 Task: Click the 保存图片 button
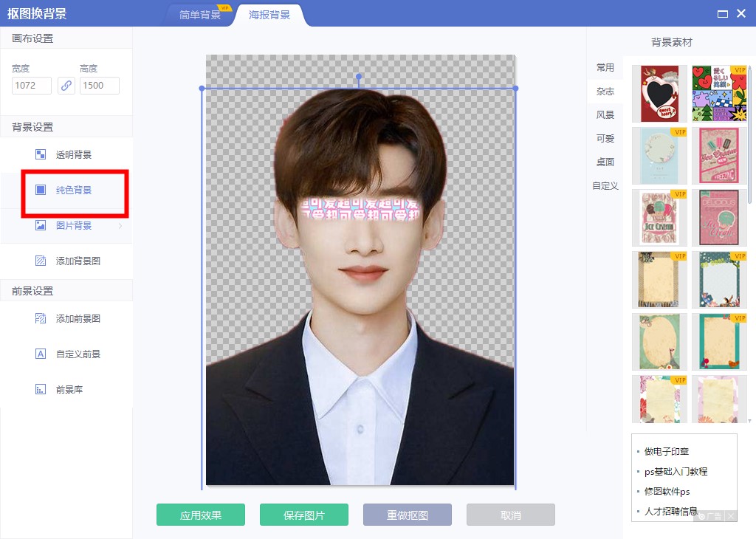[x=304, y=515]
